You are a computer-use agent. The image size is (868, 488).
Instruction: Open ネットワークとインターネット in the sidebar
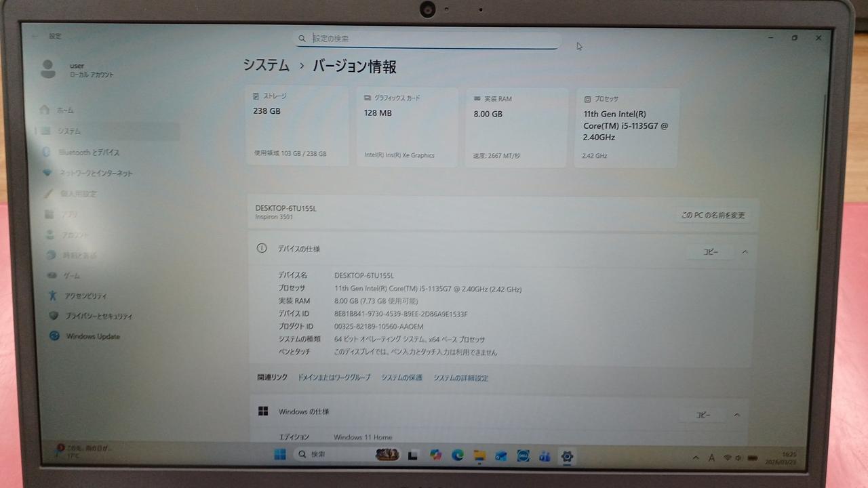tap(96, 174)
